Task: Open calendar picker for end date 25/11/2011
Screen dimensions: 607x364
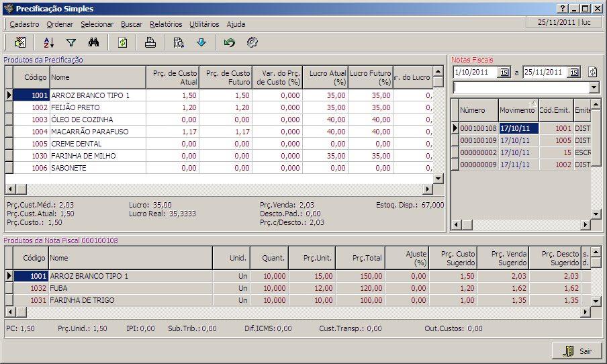Action: (574, 72)
